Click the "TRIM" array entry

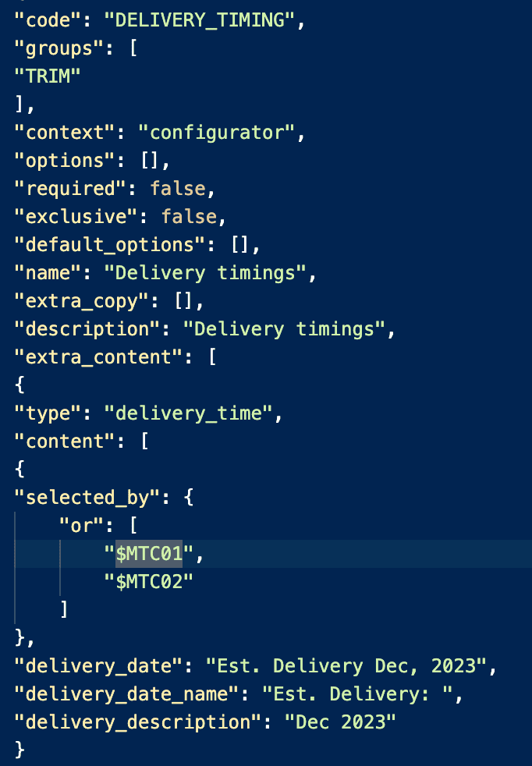(x=48, y=76)
